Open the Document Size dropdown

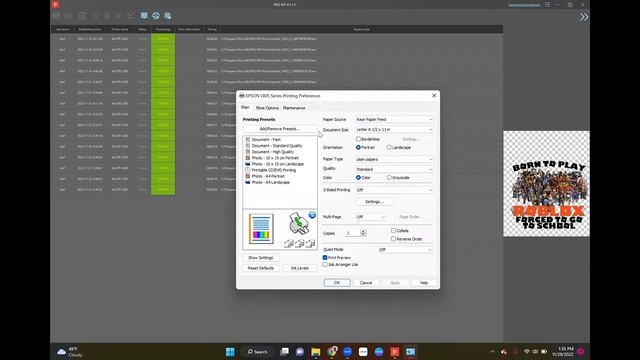[x=394, y=129]
